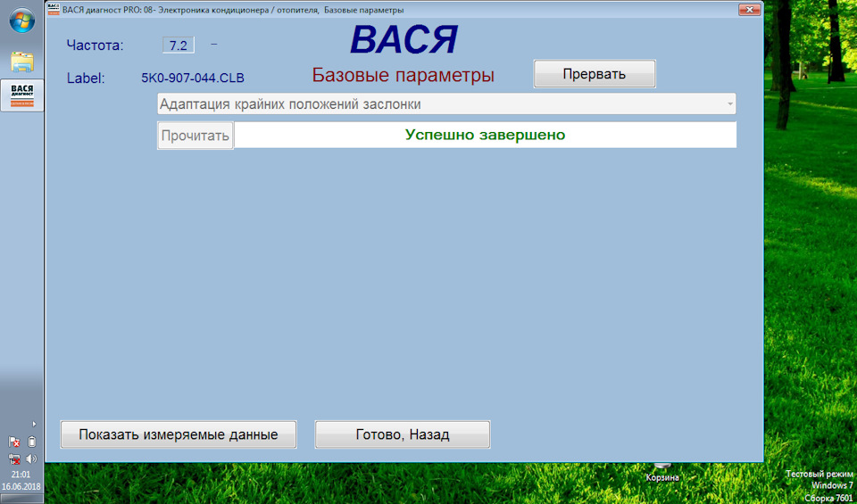Open the disconnected network tray icon

tap(14, 459)
